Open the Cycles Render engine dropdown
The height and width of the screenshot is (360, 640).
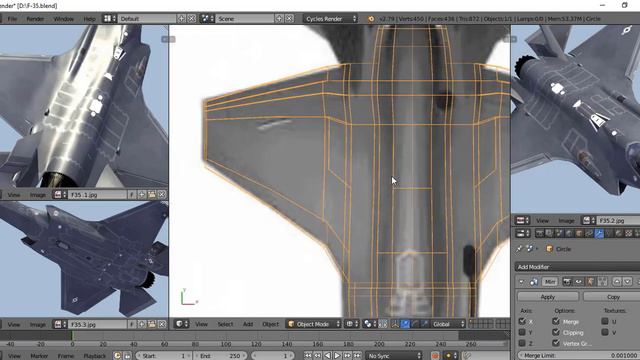[331, 18]
